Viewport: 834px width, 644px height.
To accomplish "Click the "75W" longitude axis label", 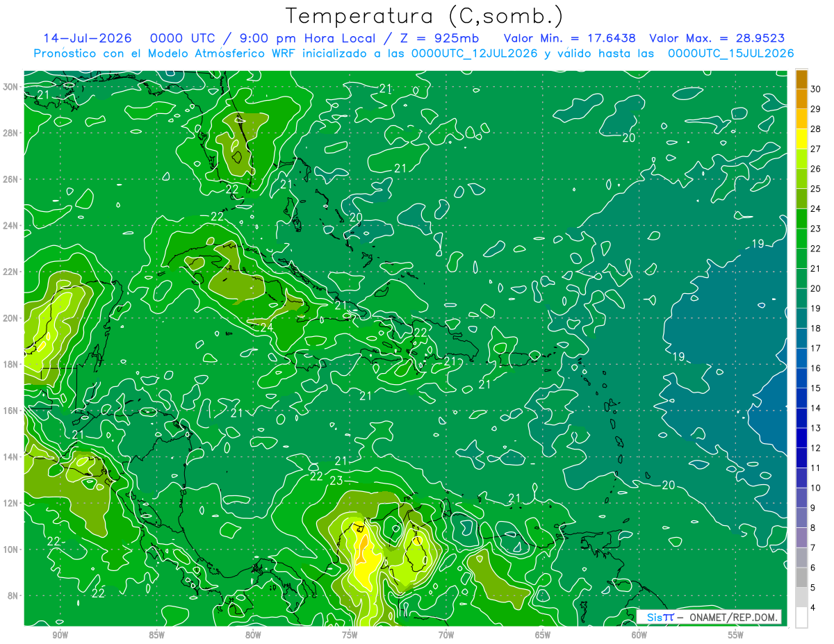I will (x=350, y=634).
